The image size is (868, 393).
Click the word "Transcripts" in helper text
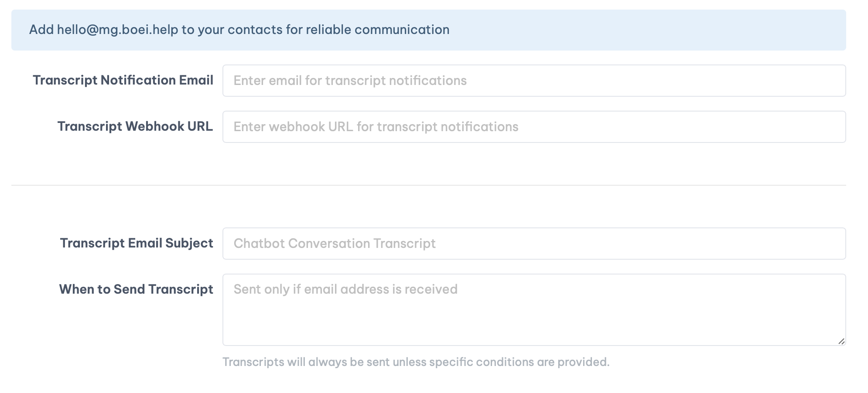point(253,362)
